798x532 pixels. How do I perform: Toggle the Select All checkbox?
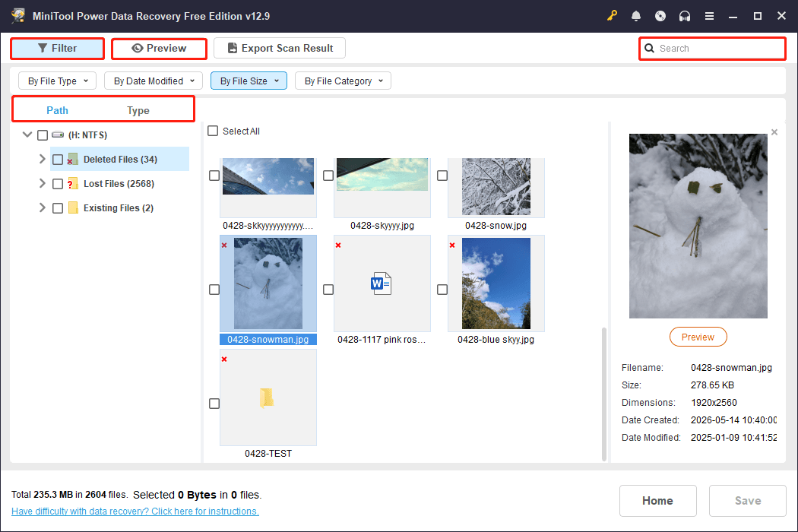[213, 131]
